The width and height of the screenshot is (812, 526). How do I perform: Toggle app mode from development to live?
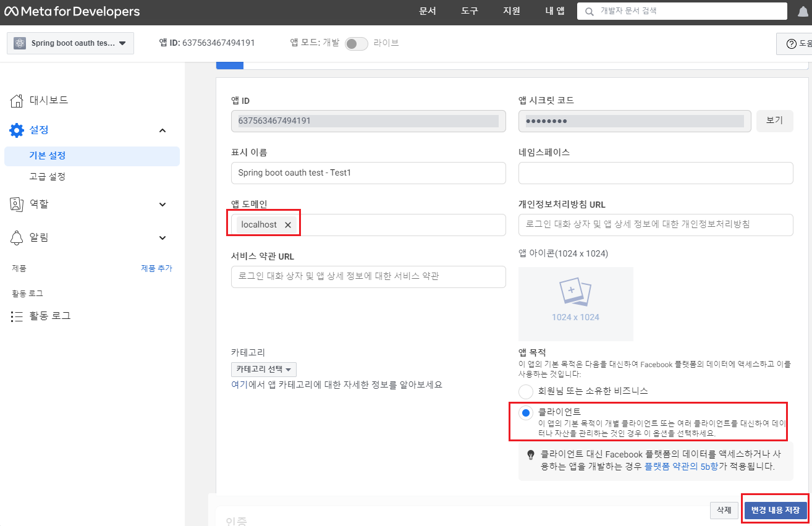click(356, 44)
